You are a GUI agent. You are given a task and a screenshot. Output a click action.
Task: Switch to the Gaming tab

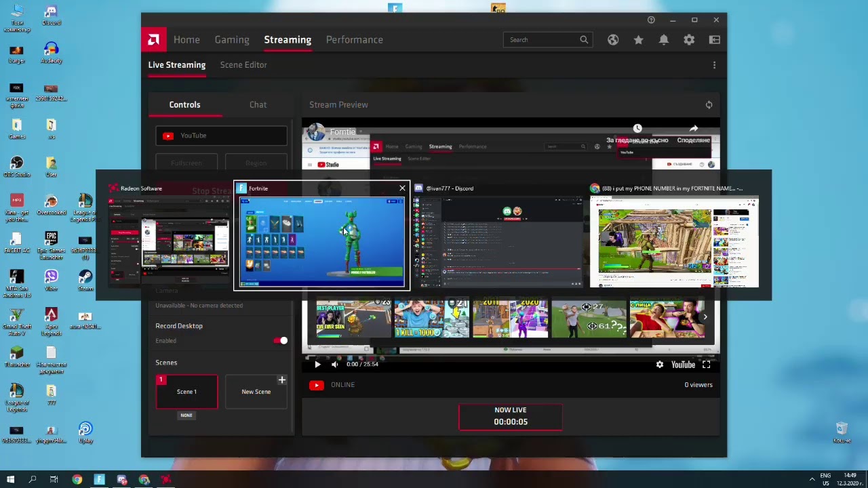[232, 39]
